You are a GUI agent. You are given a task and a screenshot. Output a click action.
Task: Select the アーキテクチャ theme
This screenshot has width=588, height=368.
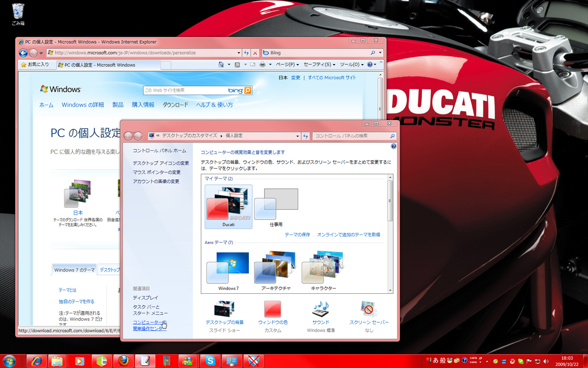[276, 271]
